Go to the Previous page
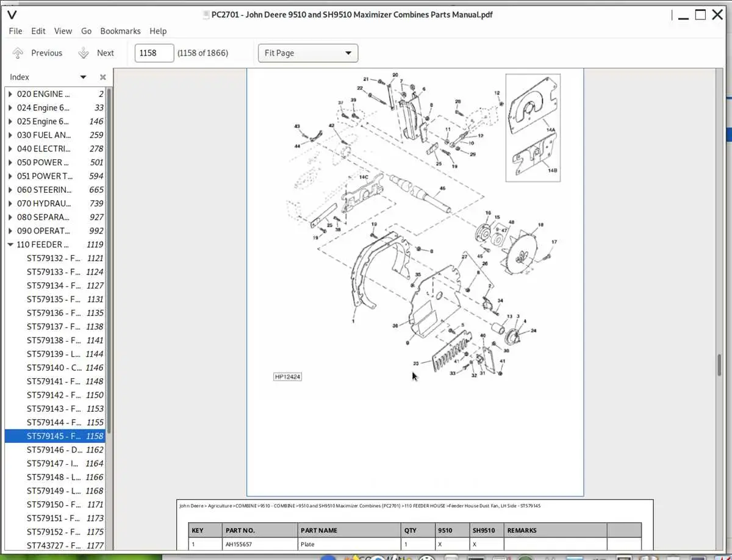Screen dimensions: 732x560 37,53
